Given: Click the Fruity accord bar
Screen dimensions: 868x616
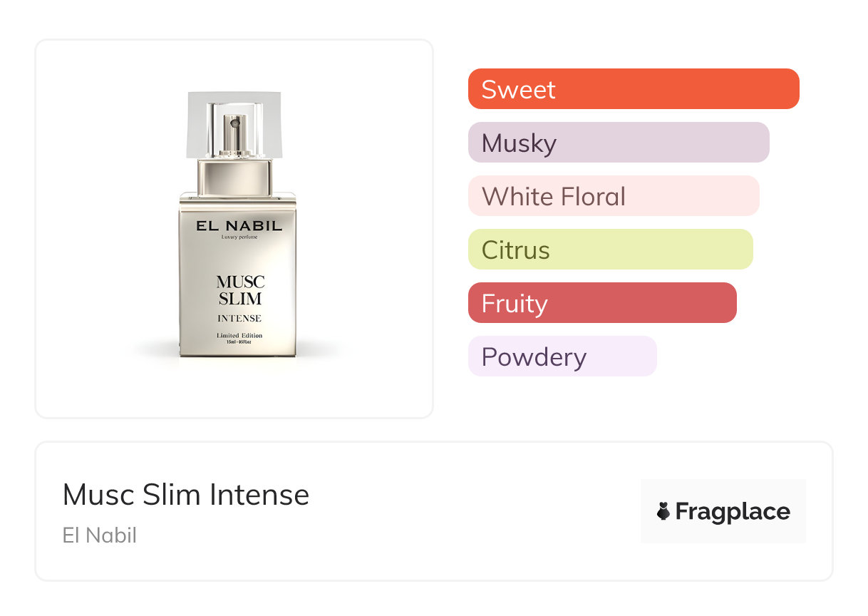Looking at the screenshot, I should pyautogui.click(x=601, y=303).
